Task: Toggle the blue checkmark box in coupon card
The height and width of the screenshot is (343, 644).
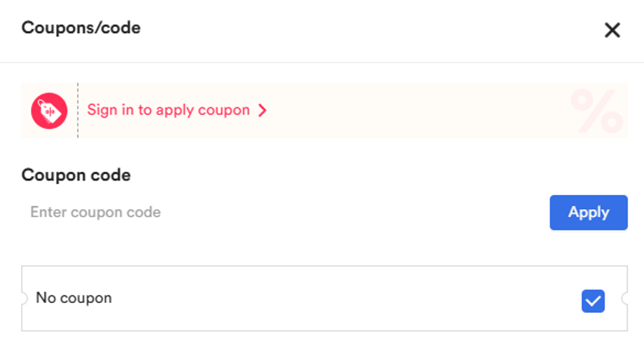Action: click(593, 301)
